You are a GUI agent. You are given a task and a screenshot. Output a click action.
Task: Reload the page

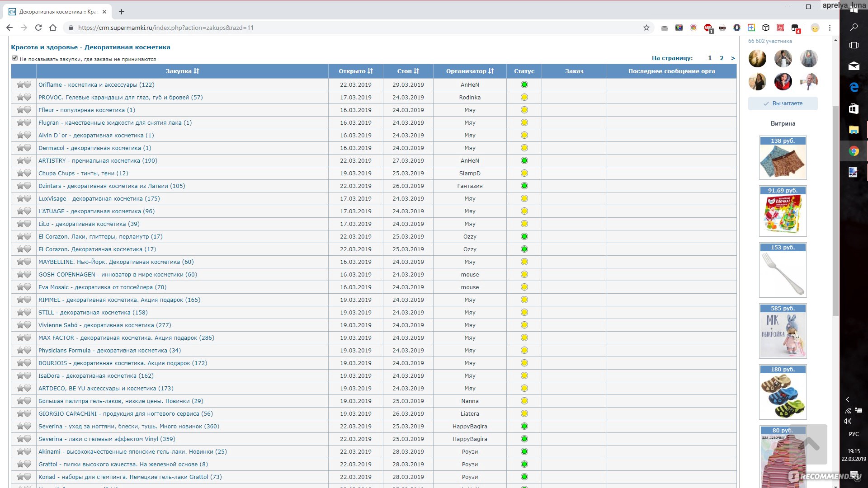point(38,28)
